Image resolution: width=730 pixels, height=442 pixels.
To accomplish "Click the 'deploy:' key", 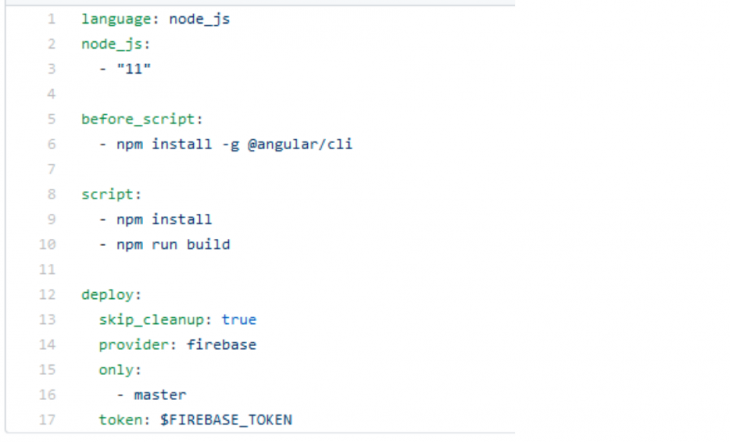I will tap(111, 295).
